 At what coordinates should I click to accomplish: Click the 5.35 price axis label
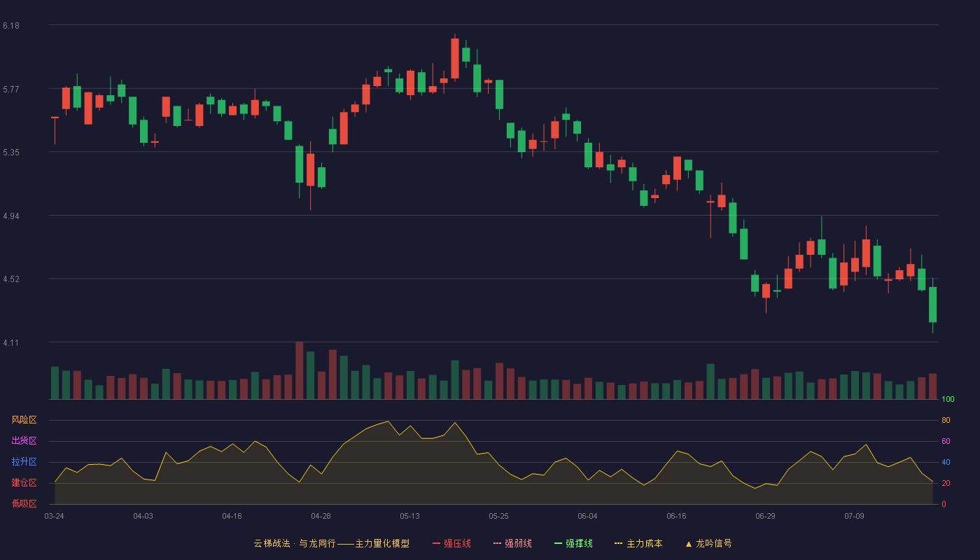[11, 153]
